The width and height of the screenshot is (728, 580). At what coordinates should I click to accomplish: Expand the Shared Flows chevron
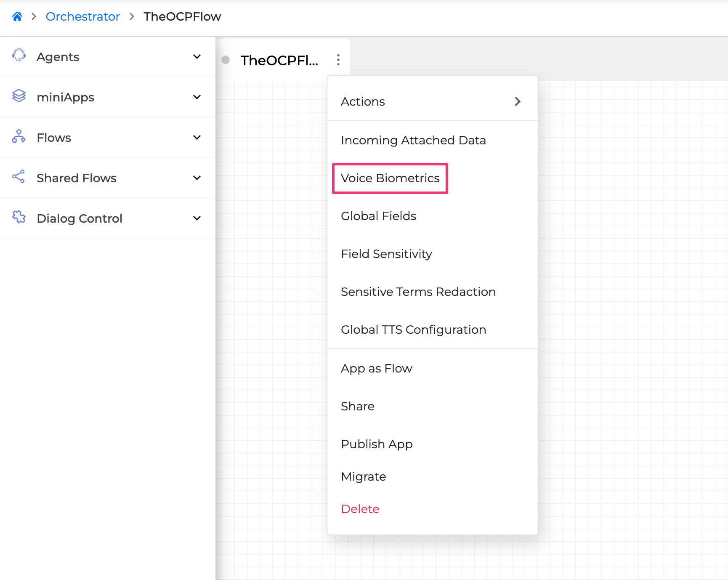point(197,178)
